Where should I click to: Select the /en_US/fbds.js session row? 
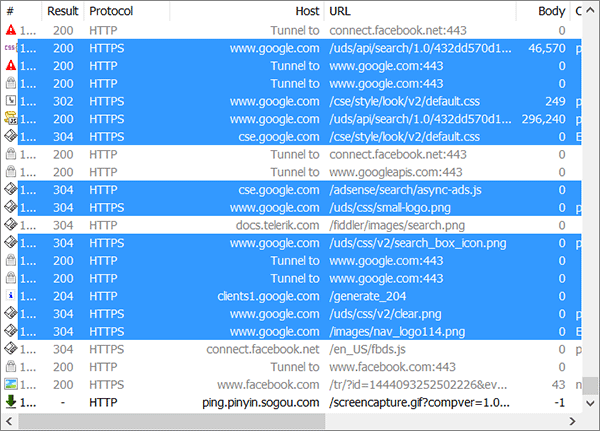(x=293, y=349)
